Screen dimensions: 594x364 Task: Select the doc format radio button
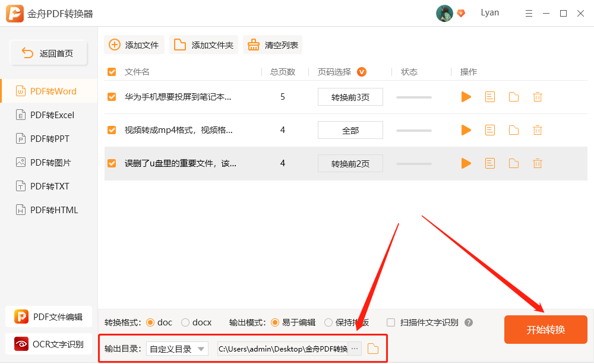[150, 322]
